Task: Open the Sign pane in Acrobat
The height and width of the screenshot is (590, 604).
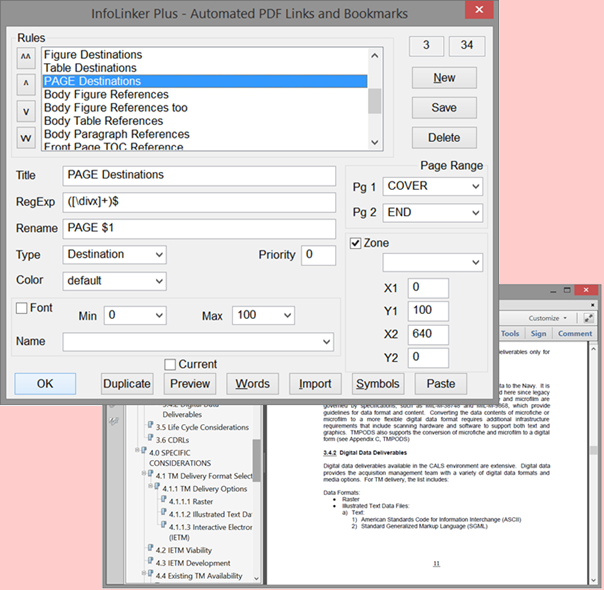Action: (538, 334)
